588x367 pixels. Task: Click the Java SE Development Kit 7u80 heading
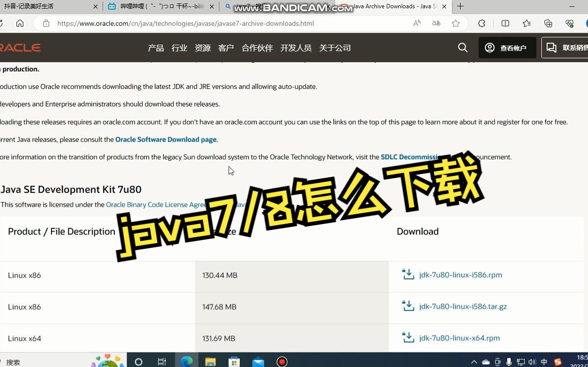[x=71, y=190]
